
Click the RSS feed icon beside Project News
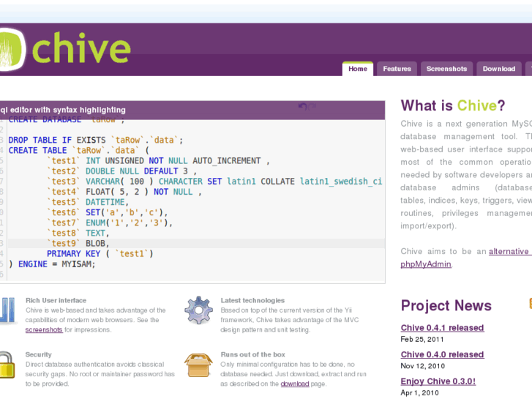[531, 303]
